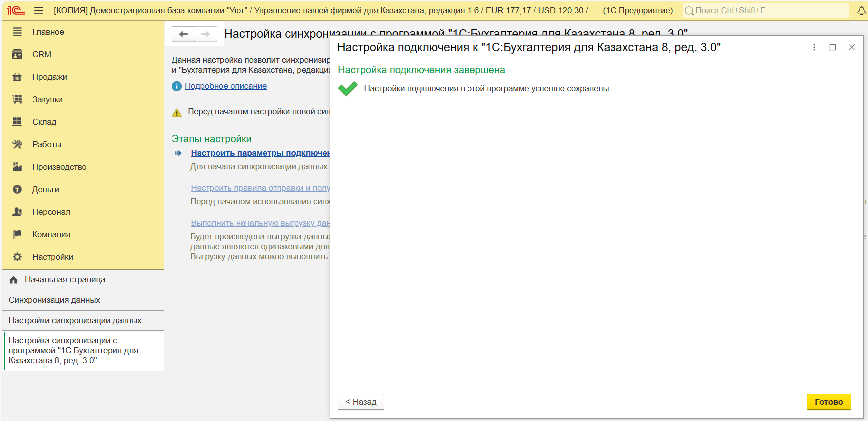
Task: Go to the Закупки section
Action: [47, 99]
